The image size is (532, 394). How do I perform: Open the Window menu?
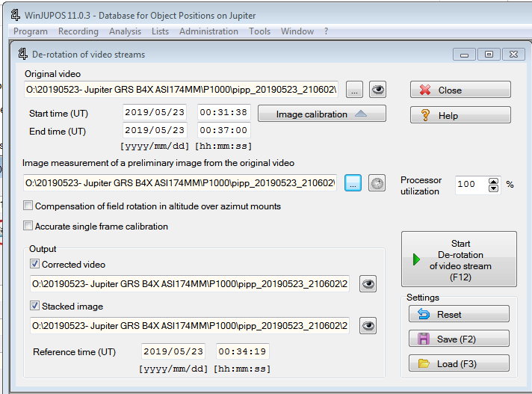click(x=297, y=31)
